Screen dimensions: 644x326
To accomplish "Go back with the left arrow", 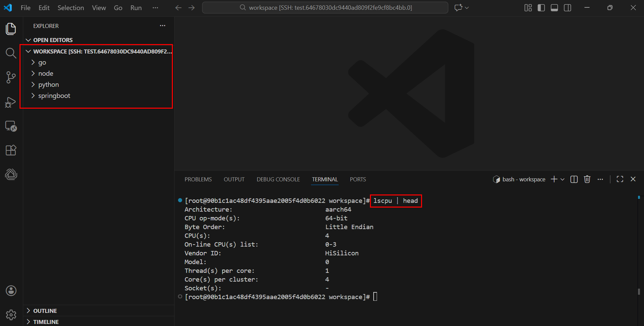I will point(178,8).
